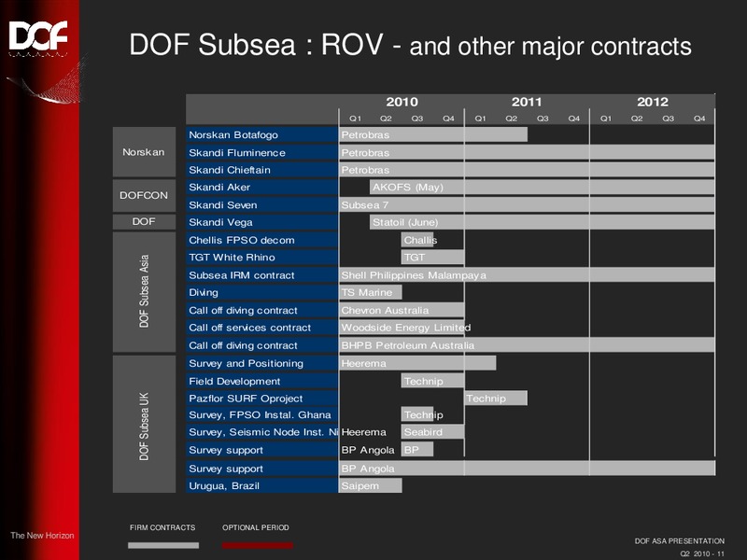Select the 'Skandi Fluminence' row label
This screenshot has height=560, width=747.
pos(261,152)
